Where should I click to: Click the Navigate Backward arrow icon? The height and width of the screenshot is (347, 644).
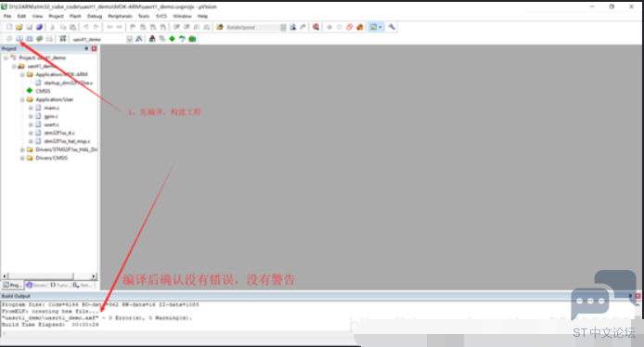coord(109,27)
